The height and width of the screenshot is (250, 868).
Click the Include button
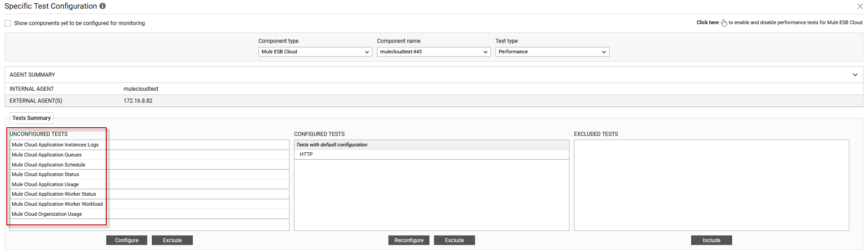coord(712,240)
